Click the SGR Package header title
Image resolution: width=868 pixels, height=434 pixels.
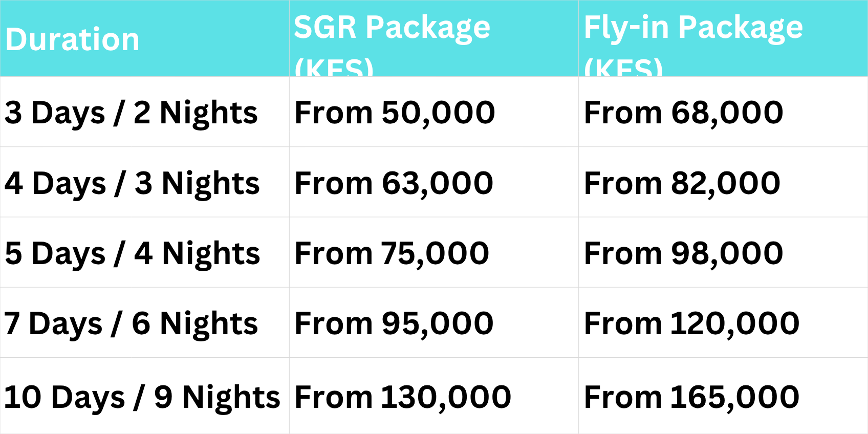click(x=392, y=27)
